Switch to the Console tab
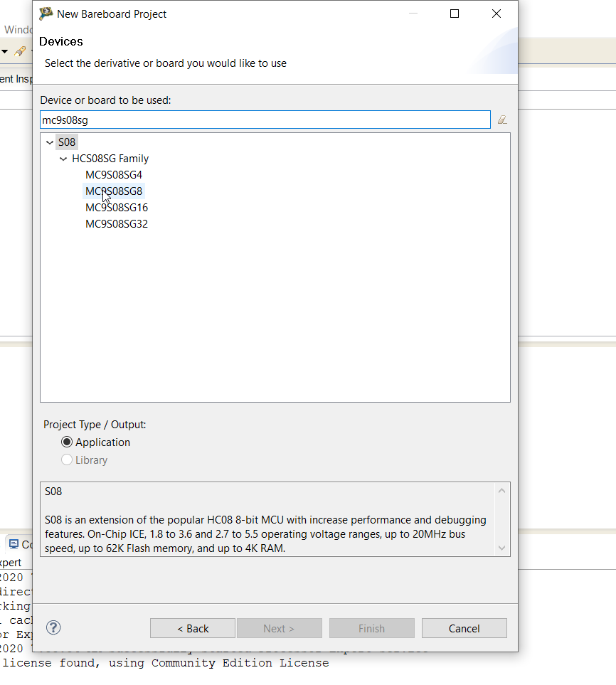Screen dimensions: 616x685 pyautogui.click(x=21, y=543)
